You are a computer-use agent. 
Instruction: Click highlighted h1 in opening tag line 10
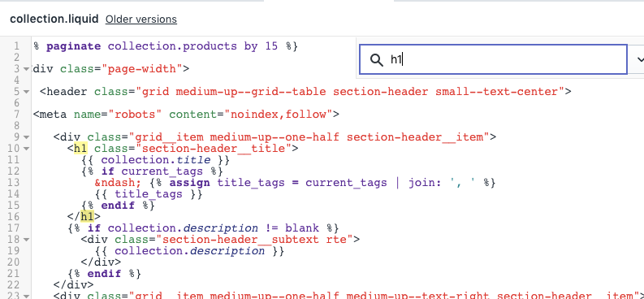click(80, 148)
